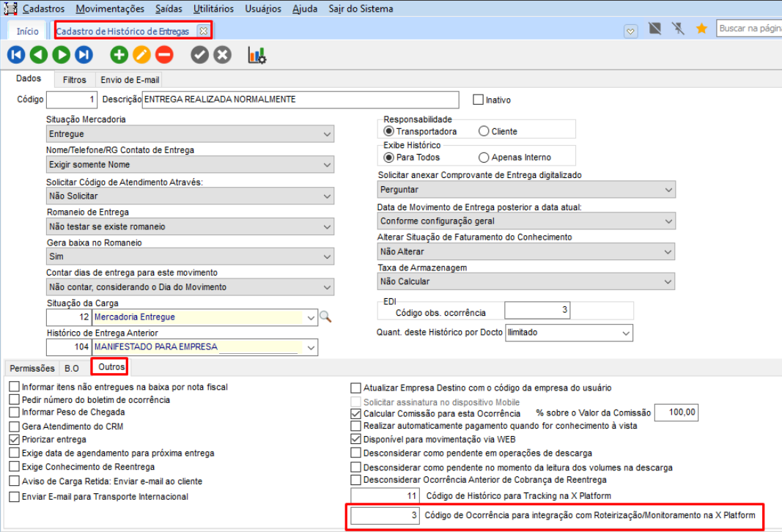
Task: Open Nome/Telefone/RG Contato dropdown
Action: [190, 165]
